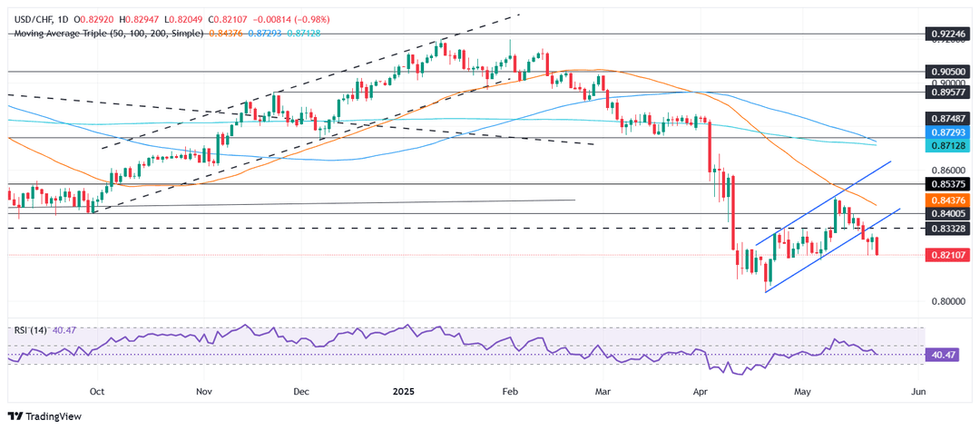
Task: Click the blue 0.87293 moving average tag
Action: click(x=947, y=132)
